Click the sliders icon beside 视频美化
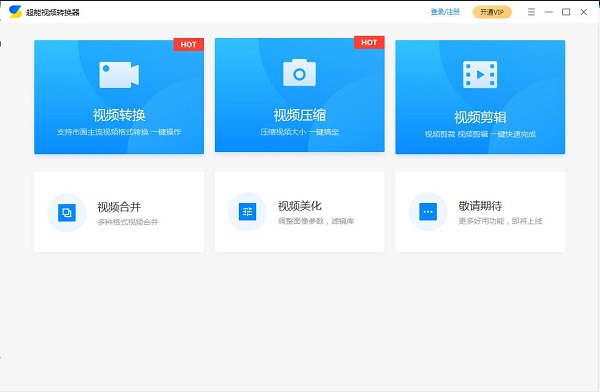The image size is (600, 392). [248, 211]
